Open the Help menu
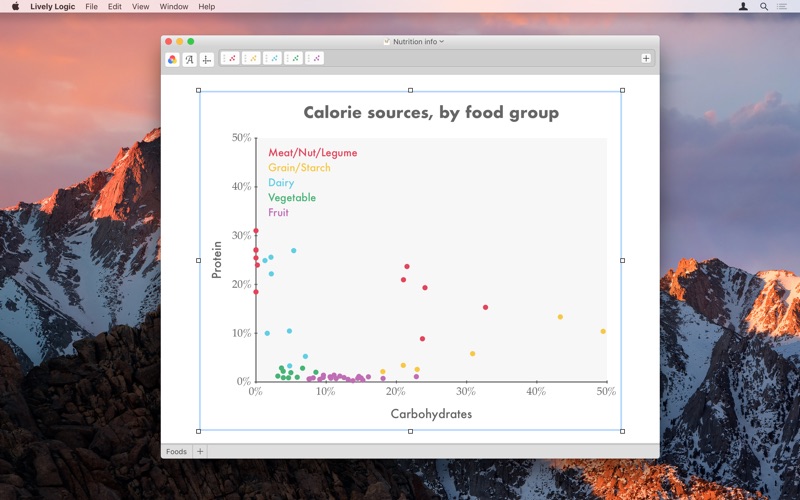This screenshot has height=500, width=800. point(207,7)
